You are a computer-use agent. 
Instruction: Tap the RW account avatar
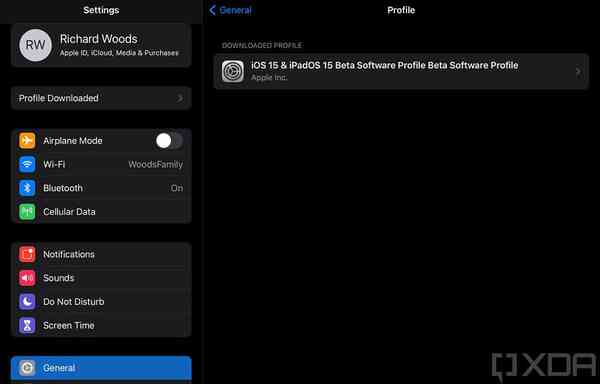click(35, 45)
